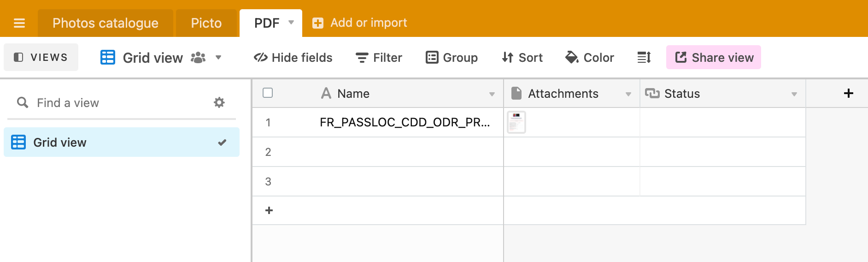
Task: Open the Sort options
Action: coord(522,57)
